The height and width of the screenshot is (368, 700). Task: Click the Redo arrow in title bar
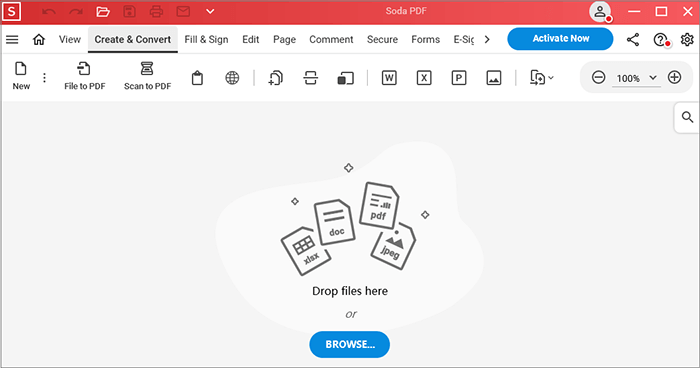(76, 12)
